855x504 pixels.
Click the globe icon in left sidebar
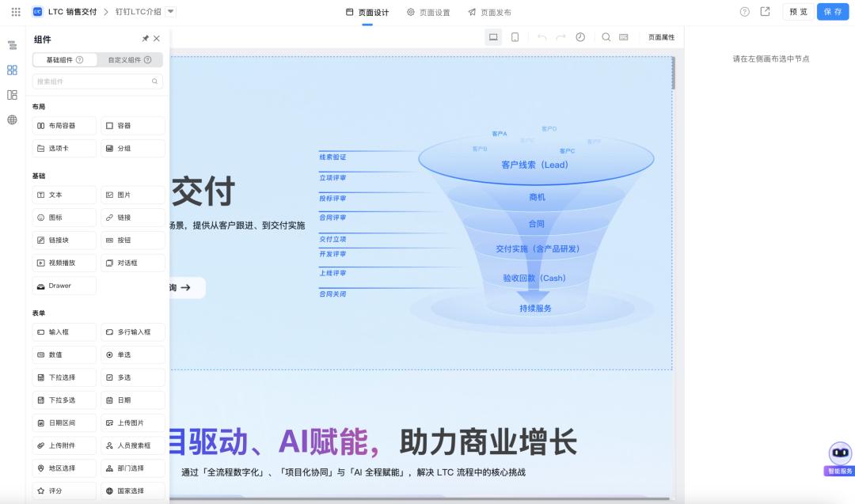point(12,119)
